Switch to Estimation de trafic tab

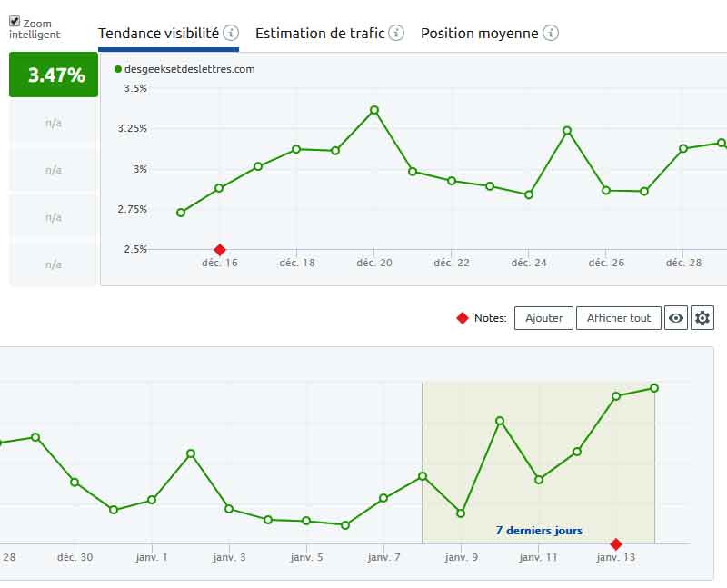tap(320, 34)
